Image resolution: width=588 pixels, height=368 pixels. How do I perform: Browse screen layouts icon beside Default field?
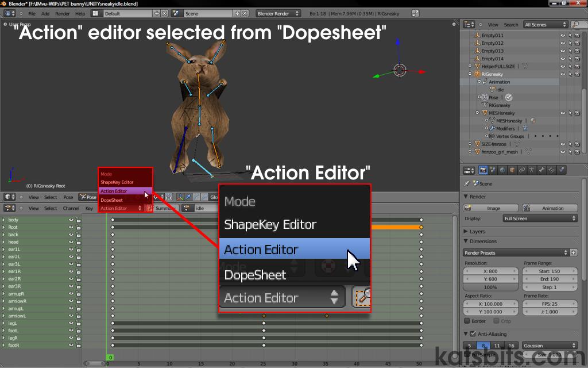click(x=96, y=14)
